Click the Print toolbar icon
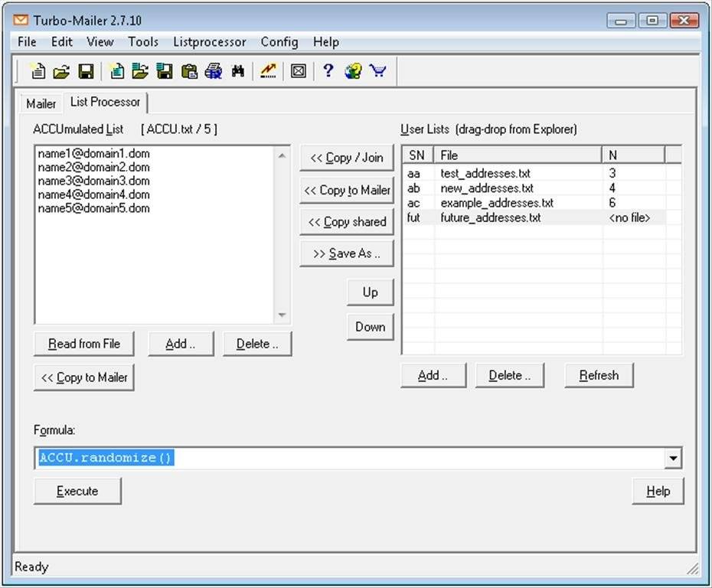Image resolution: width=712 pixels, height=588 pixels. [213, 71]
